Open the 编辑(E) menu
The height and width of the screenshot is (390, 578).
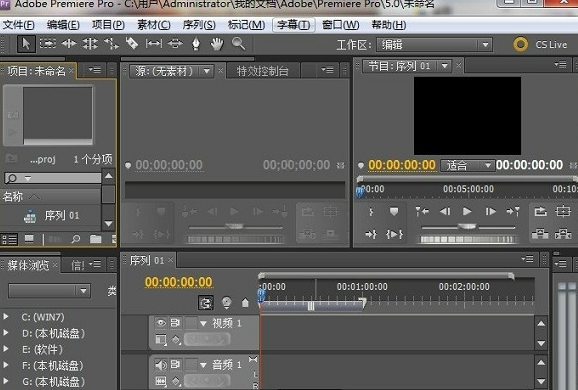(x=63, y=25)
